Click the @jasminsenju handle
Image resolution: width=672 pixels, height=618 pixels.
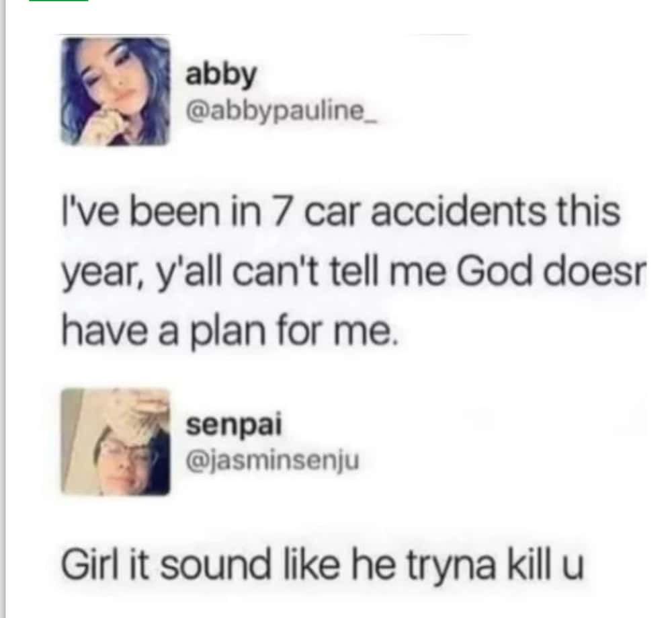tap(272, 461)
